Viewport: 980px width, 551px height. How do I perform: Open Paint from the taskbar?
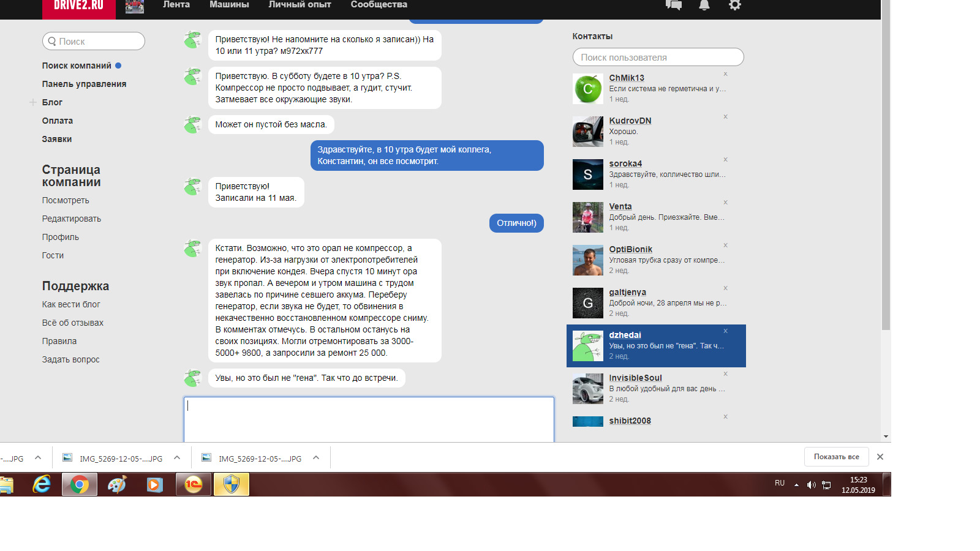[x=117, y=485]
